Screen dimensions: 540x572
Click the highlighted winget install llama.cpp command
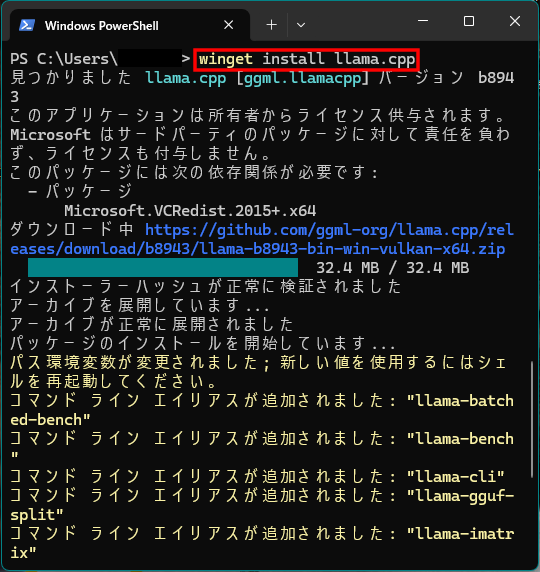point(306,59)
